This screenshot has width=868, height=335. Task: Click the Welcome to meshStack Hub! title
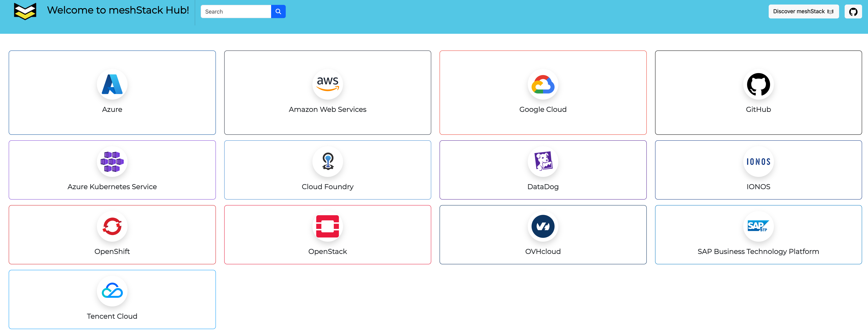coord(118,10)
